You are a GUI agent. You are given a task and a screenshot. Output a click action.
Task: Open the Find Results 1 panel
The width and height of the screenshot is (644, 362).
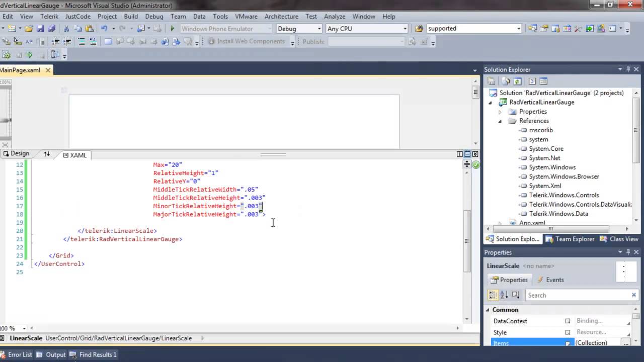coord(94,354)
